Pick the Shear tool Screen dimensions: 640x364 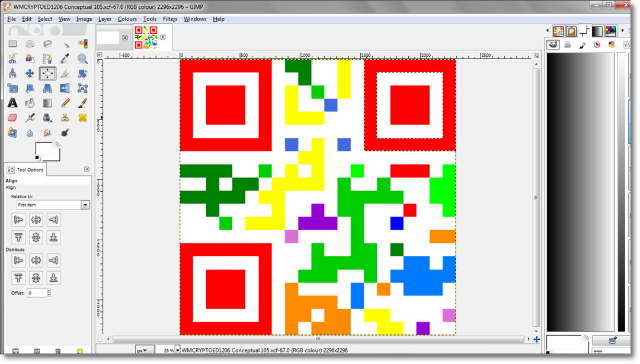(x=30, y=88)
